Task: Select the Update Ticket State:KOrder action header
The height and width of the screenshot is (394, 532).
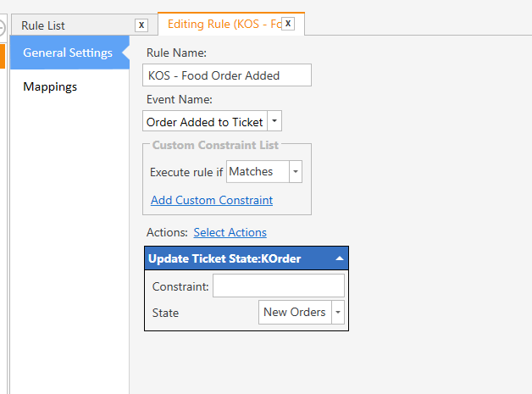Action: pyautogui.click(x=224, y=258)
